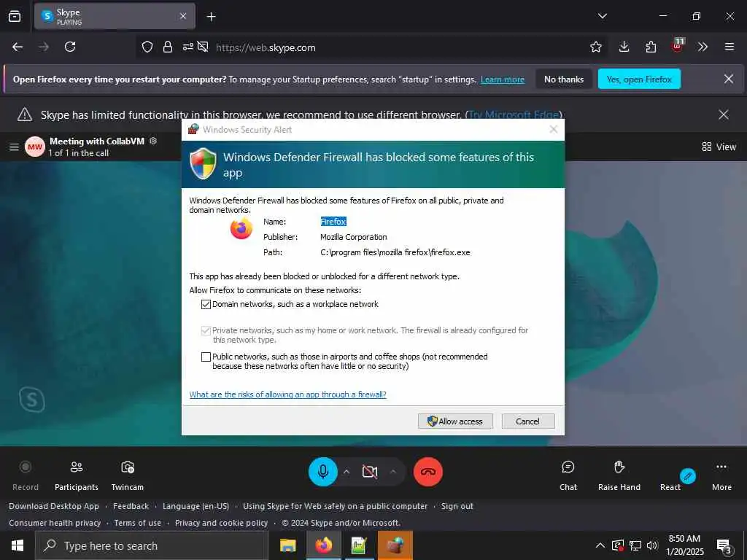Check Domain networks checkbox

click(206, 304)
